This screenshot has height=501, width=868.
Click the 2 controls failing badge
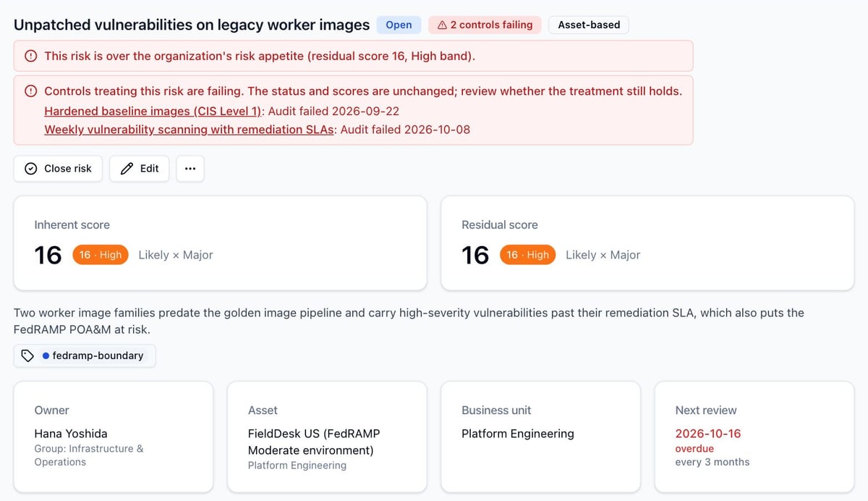click(485, 25)
